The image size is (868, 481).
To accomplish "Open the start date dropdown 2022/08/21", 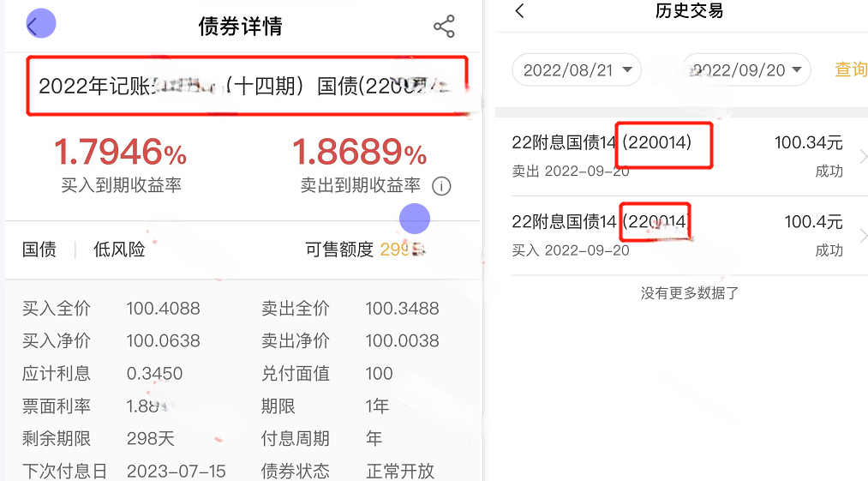I will click(577, 70).
